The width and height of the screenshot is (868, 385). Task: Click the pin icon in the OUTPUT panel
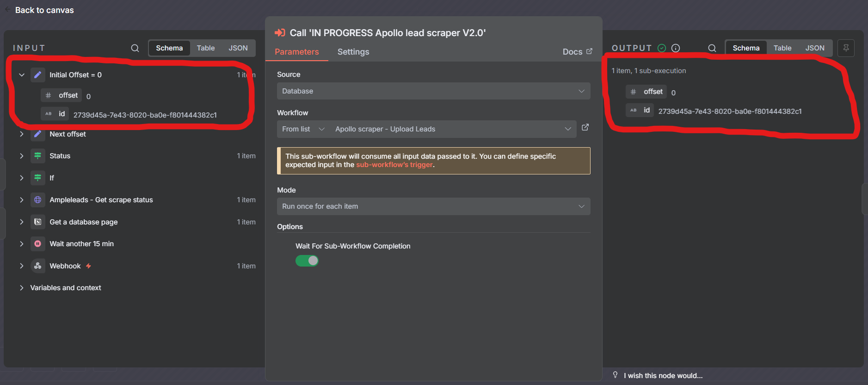click(846, 48)
